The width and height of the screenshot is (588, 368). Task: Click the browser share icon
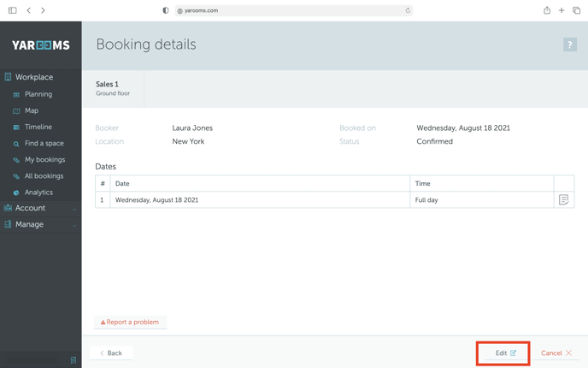pyautogui.click(x=547, y=10)
